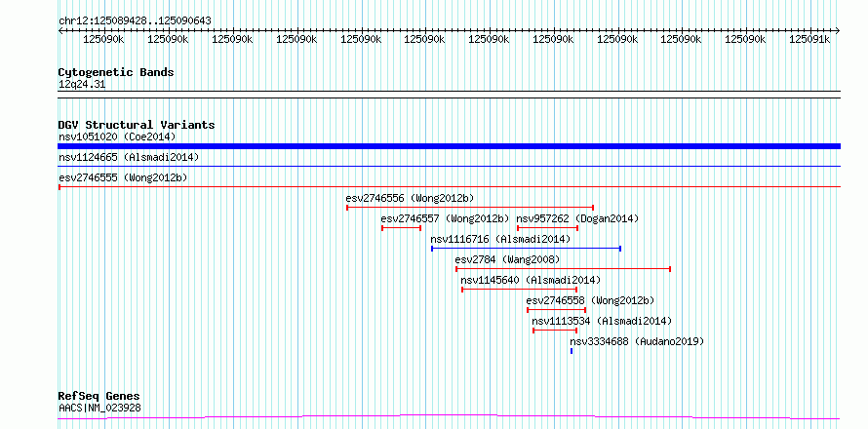Click the nsv1124665 (Alsmadi2014) variant label
Screen dimensions: 868x429
[129, 157]
